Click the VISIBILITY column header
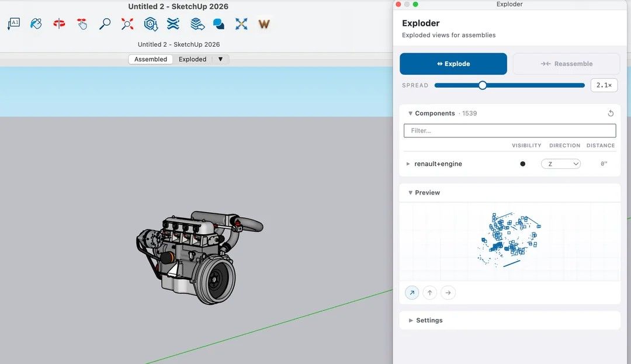The image size is (631, 364). coord(526,145)
